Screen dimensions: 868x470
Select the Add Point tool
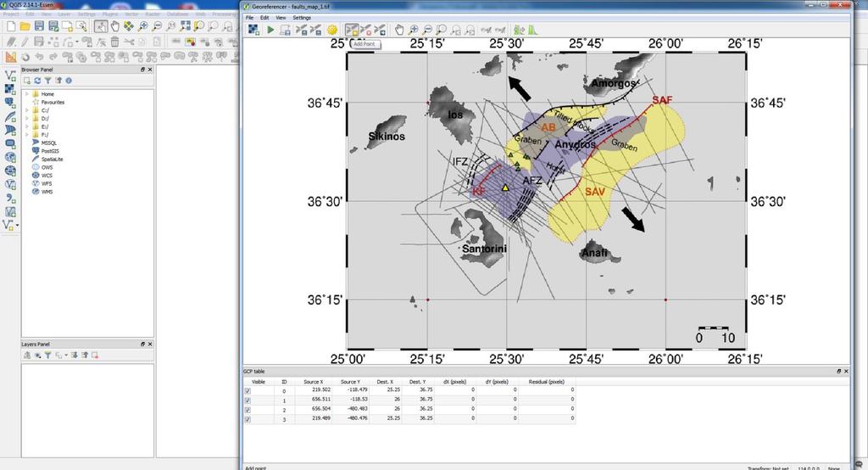click(352, 30)
